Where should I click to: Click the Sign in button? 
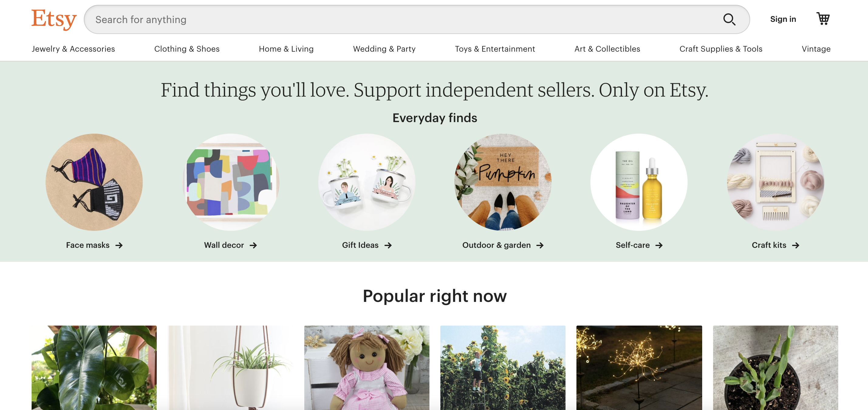783,19
